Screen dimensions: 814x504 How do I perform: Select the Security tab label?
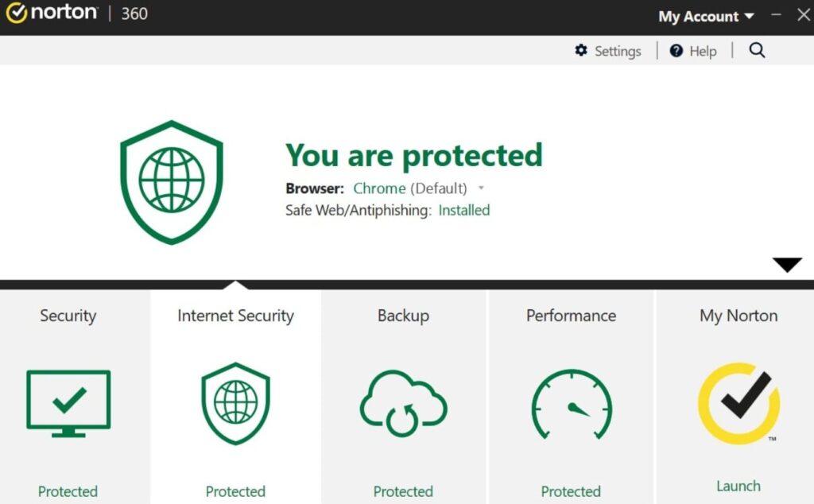click(68, 316)
